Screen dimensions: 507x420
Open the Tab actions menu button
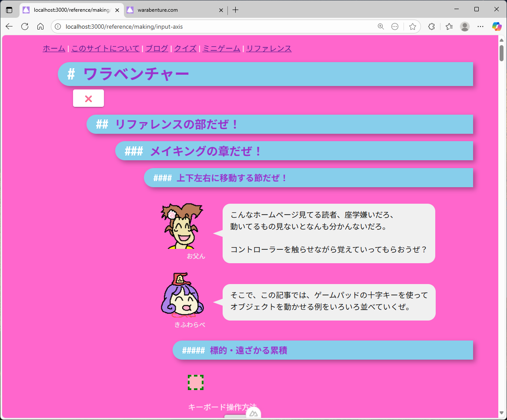point(9,10)
